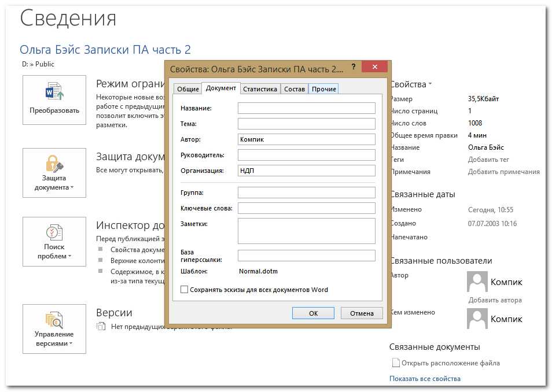Open the Управление версиями icon
The image size is (552, 392).
(54, 320)
